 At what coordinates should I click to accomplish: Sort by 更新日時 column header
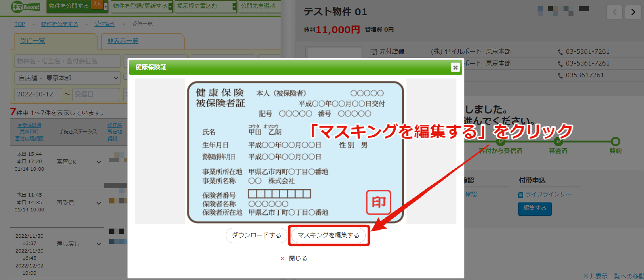[29, 131]
